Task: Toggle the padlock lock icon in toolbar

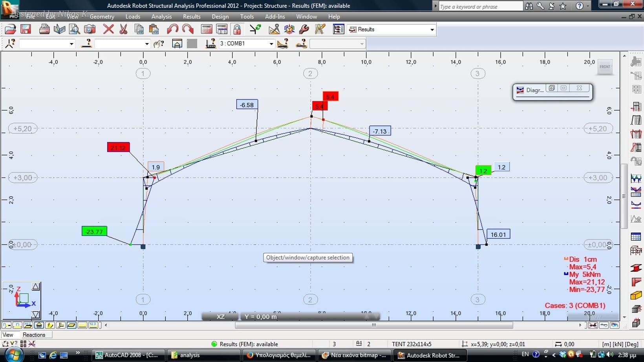Action: click(x=237, y=29)
